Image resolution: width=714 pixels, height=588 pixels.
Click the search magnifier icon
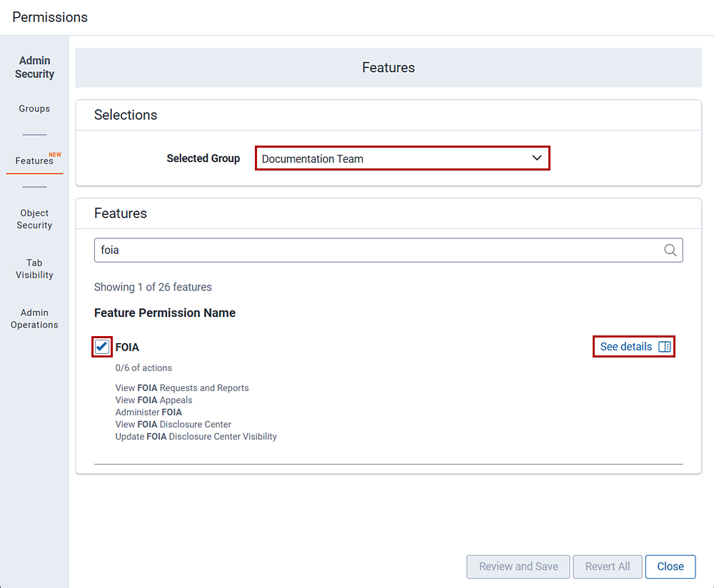(670, 250)
